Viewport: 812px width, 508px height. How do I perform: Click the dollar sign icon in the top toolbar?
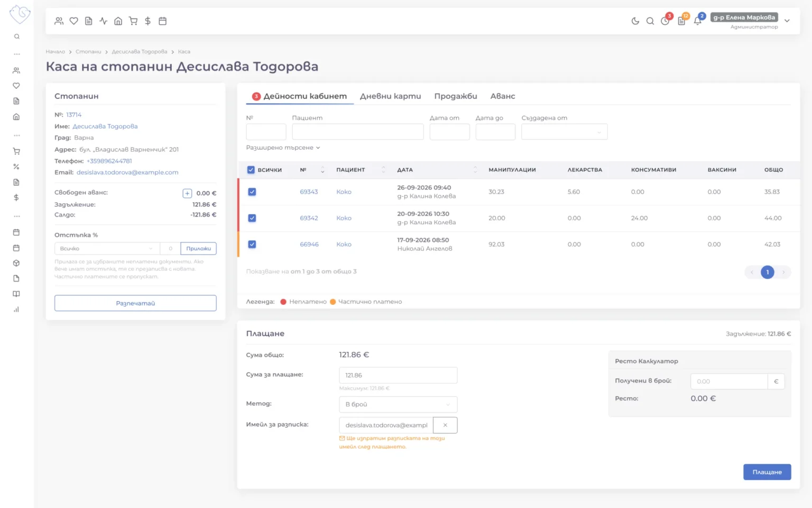pos(148,21)
